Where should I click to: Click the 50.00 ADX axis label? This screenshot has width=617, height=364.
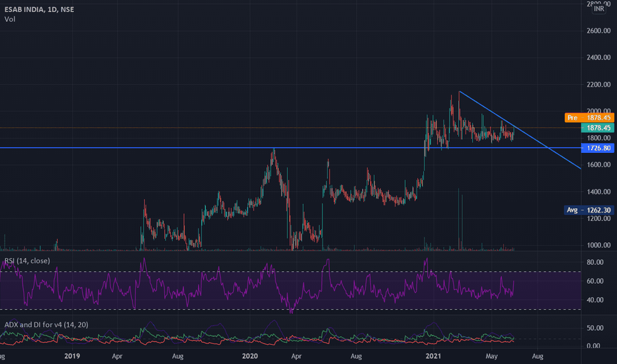point(595,328)
